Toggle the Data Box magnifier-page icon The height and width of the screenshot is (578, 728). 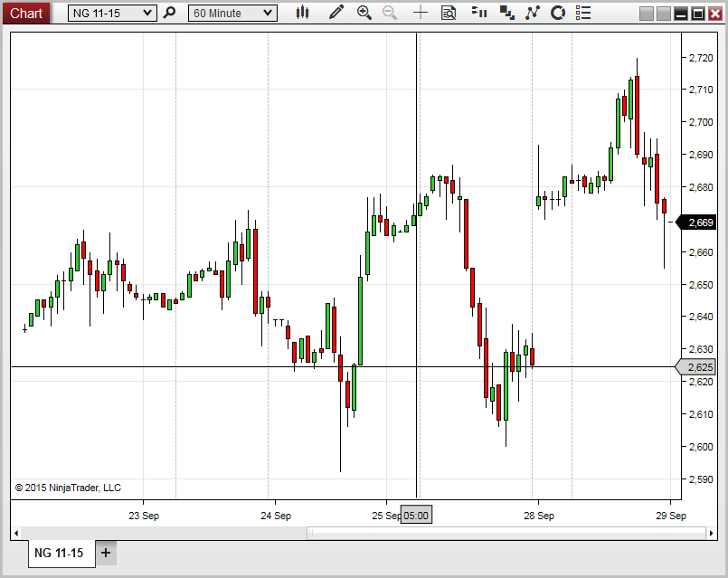point(449,13)
